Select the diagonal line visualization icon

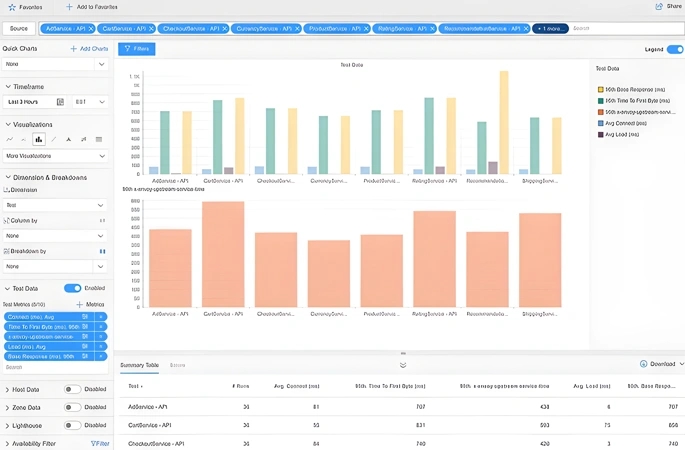(x=54, y=139)
